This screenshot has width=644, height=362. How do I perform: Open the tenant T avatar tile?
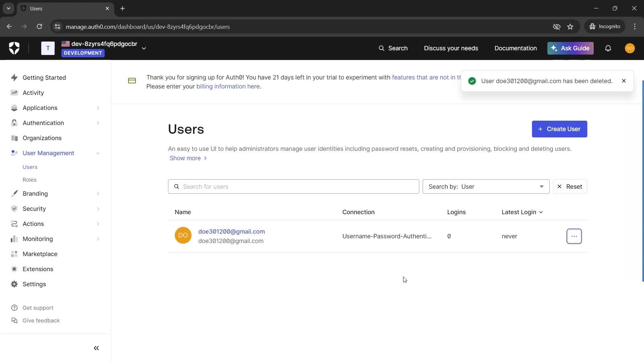[48, 48]
